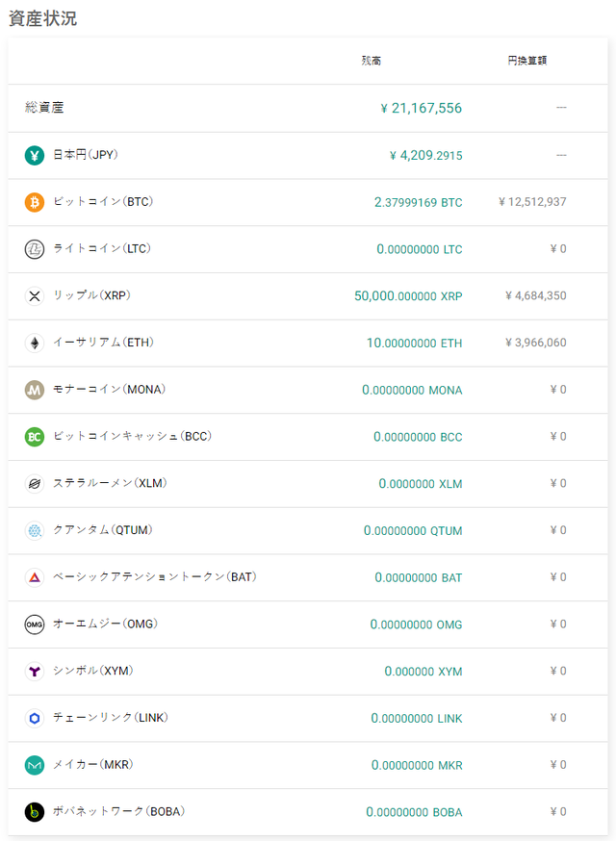616x841 pixels.
Task: Click the 0.00000000 OMG balance
Action: pyautogui.click(x=417, y=624)
